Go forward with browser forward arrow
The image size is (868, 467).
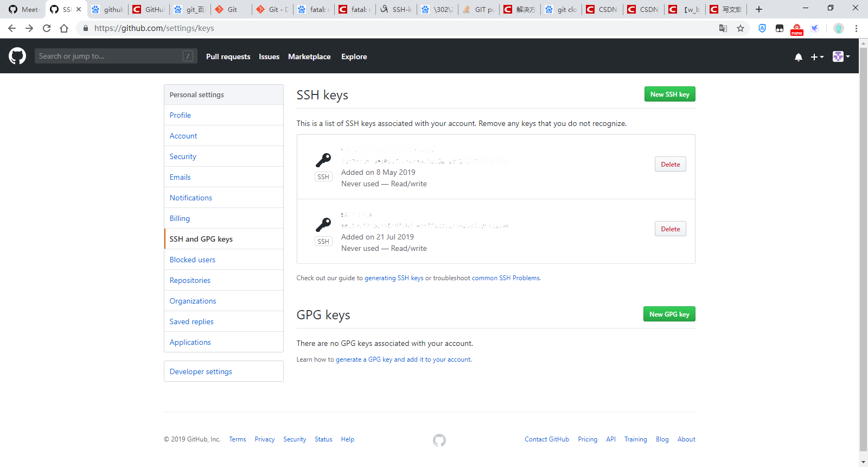tap(29, 28)
